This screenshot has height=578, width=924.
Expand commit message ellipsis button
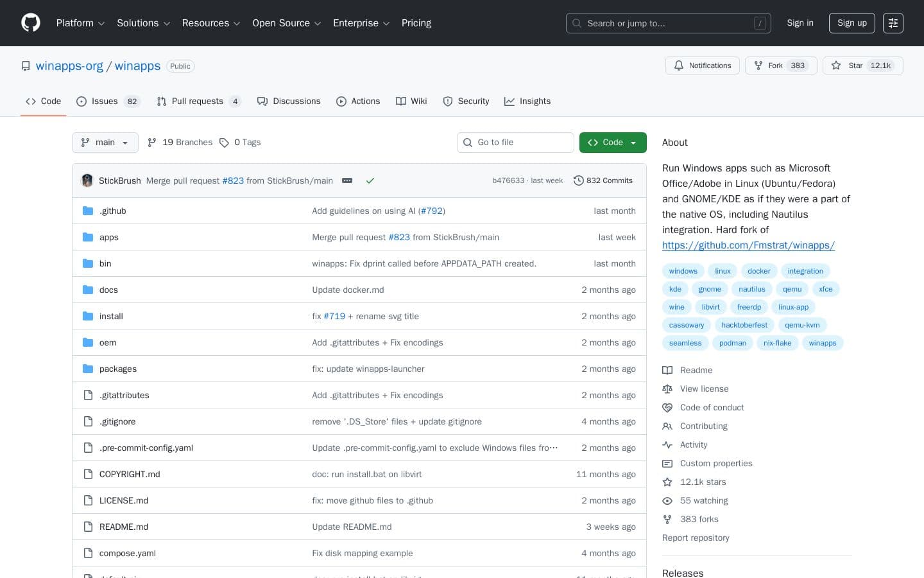[347, 181]
